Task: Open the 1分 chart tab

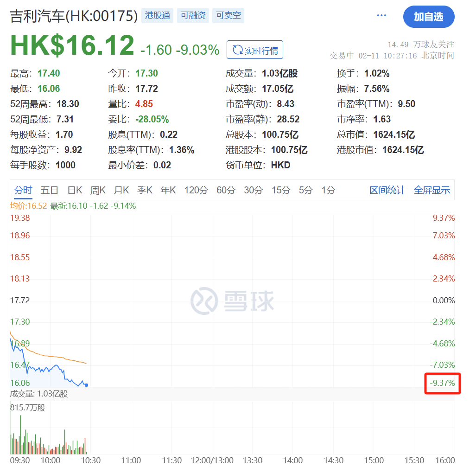Action: (x=329, y=190)
